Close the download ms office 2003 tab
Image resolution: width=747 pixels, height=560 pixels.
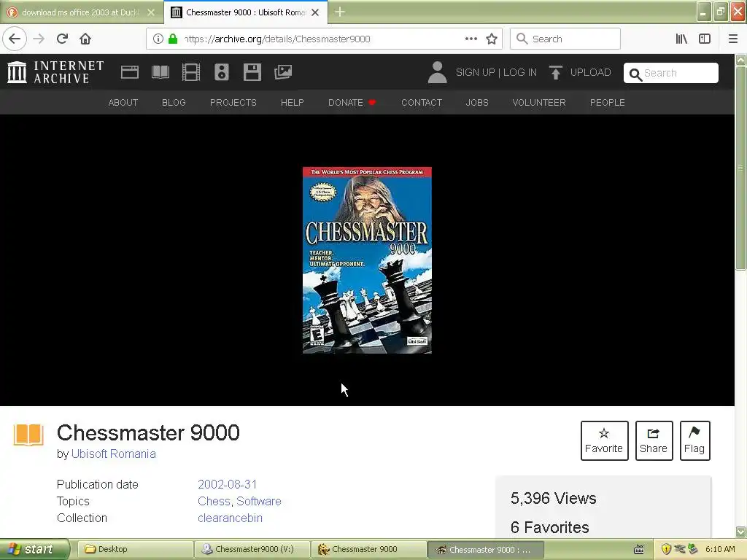151,12
